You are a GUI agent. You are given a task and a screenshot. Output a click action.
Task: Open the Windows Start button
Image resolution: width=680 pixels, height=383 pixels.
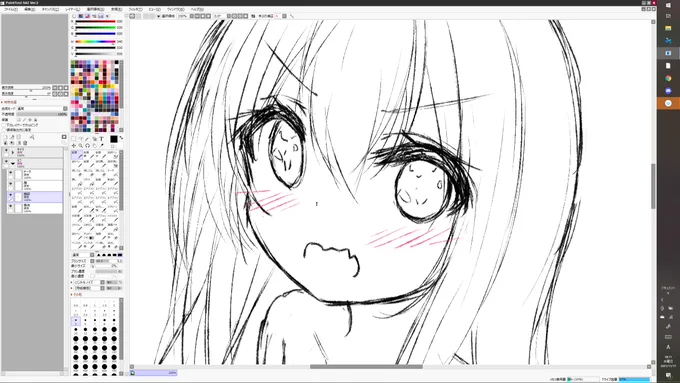(668, 5)
